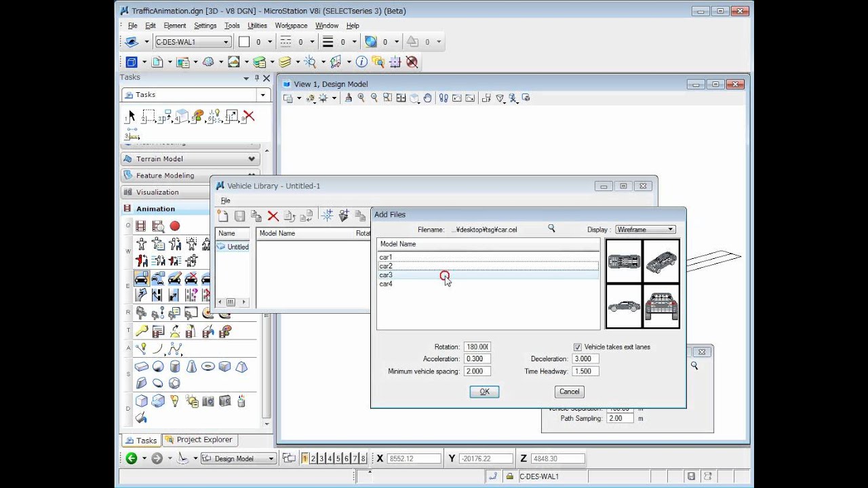Screen dimensions: 868x488
Task: Toggle view 1 button in view group
Action: 304,458
